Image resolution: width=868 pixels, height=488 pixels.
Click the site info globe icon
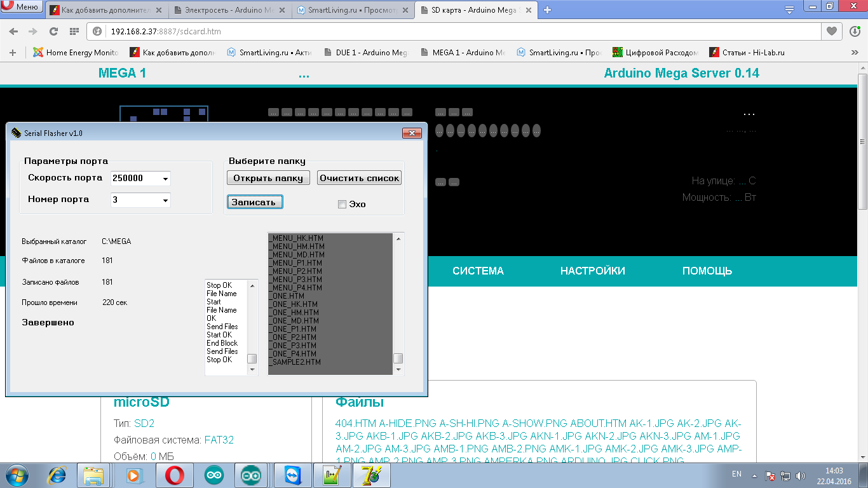[x=98, y=31]
